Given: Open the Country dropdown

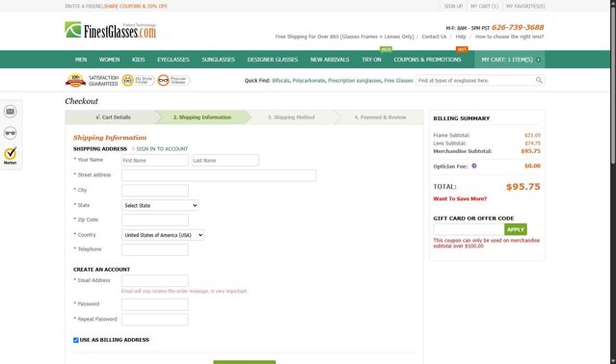Looking at the screenshot, I should pos(163,235).
